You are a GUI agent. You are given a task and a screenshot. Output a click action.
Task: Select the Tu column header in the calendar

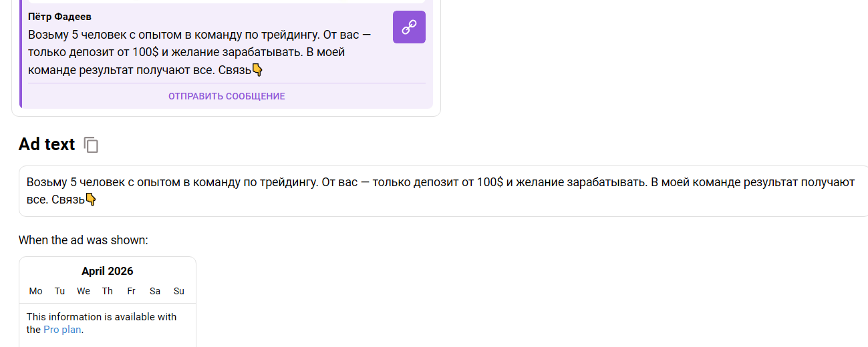[x=60, y=291]
